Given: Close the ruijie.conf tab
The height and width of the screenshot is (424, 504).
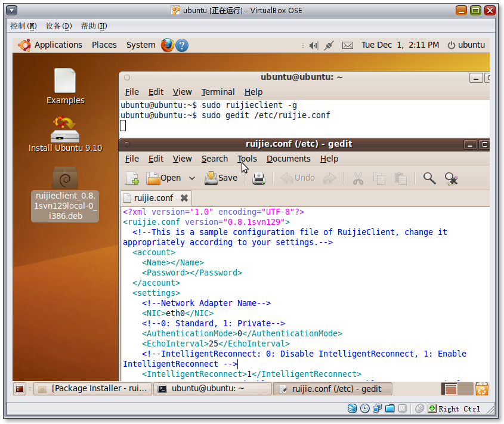Looking at the screenshot, I should [x=184, y=198].
